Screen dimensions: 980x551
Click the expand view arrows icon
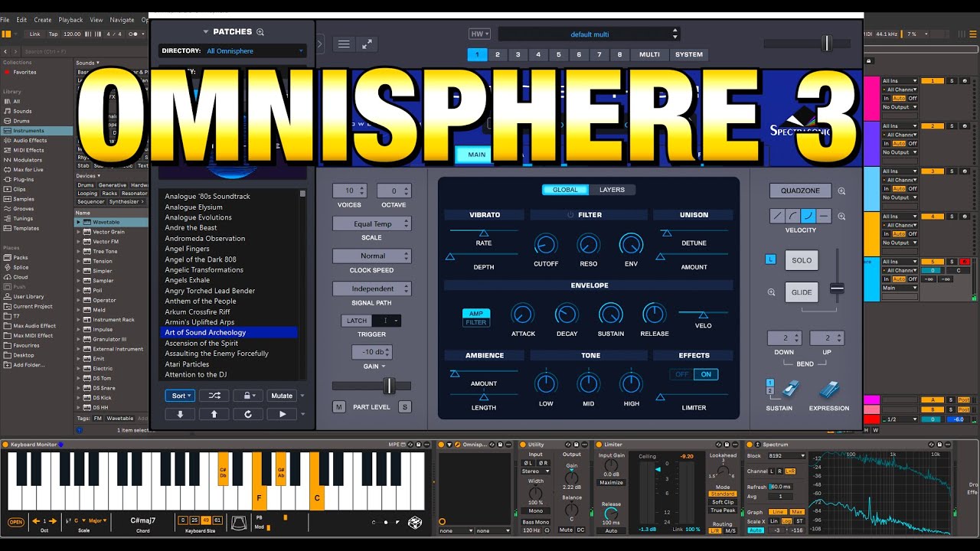tap(368, 44)
